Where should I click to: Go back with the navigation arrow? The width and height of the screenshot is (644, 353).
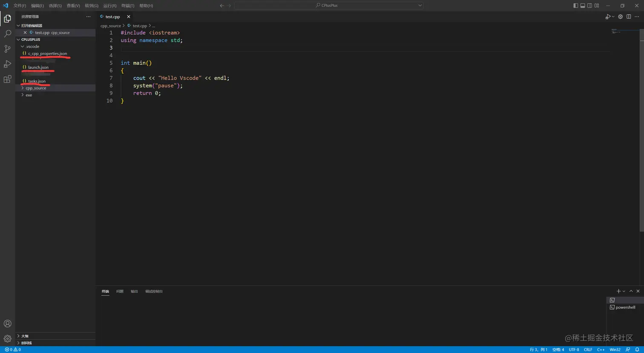coord(221,6)
